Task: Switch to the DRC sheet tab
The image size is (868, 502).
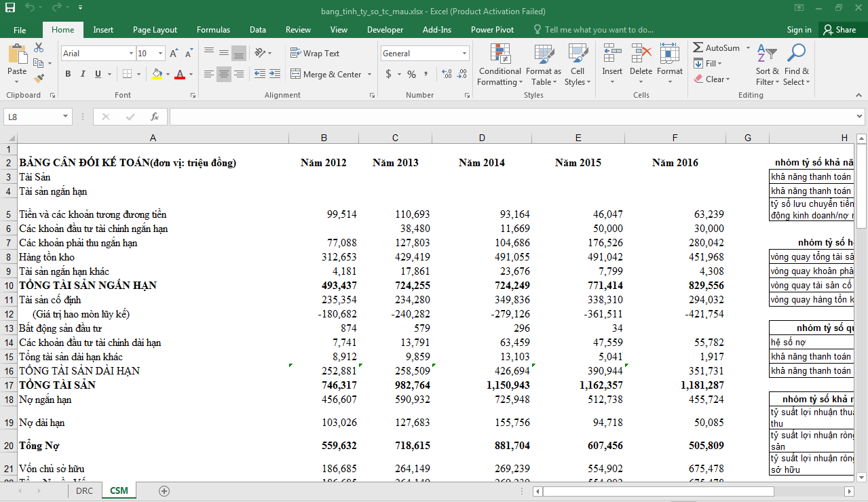Action: (x=84, y=490)
